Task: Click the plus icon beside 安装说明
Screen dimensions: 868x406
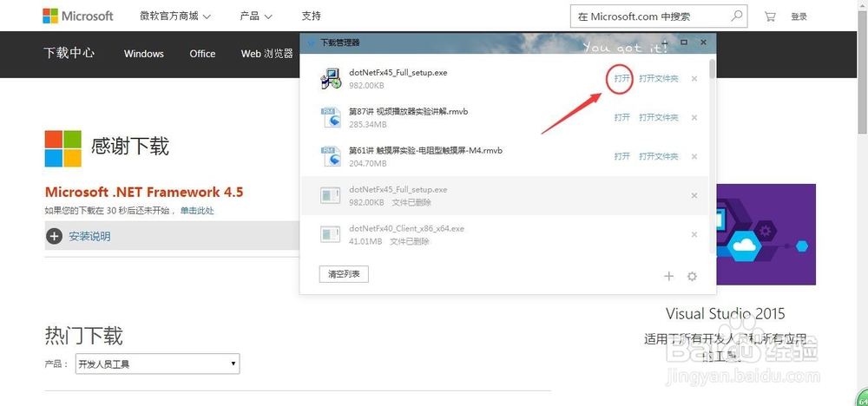Action: pos(54,236)
